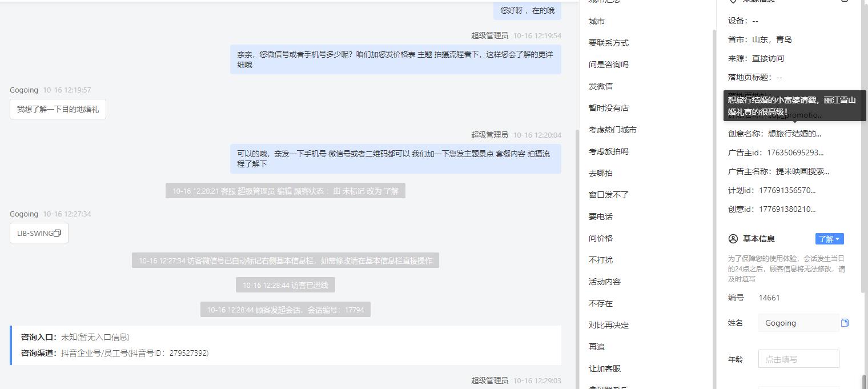Select the quick reply 暂时没有店
This screenshot has height=389, width=868.
(609, 108)
